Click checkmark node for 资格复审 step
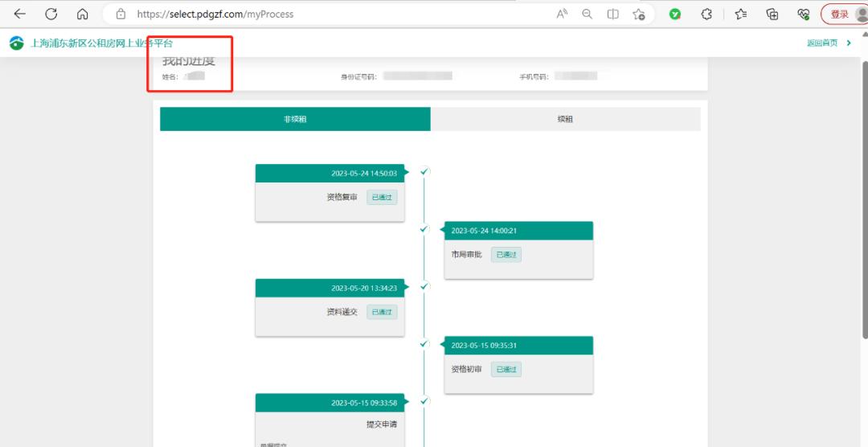Screen dimensions: 868x447 pyautogui.click(x=424, y=172)
